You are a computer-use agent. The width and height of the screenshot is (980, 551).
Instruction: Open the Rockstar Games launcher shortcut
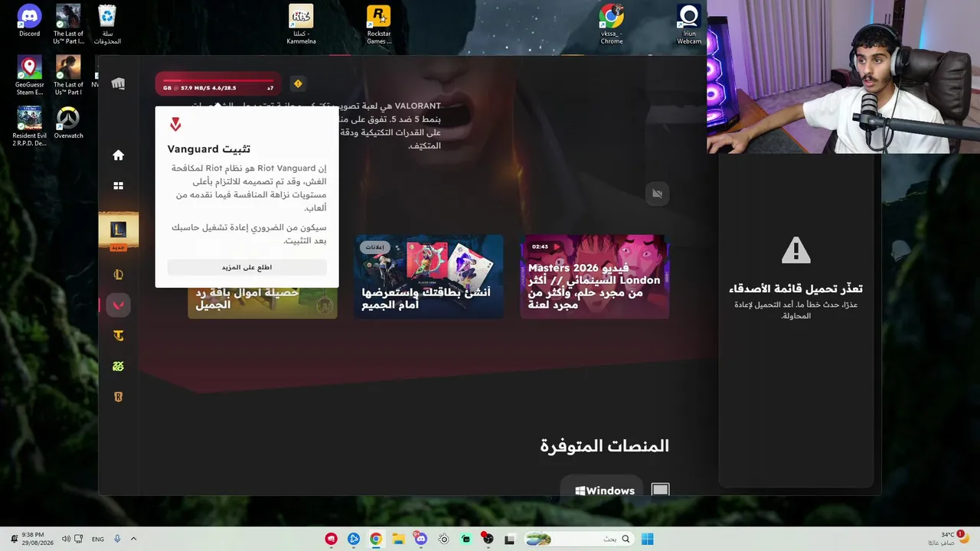coord(378,25)
